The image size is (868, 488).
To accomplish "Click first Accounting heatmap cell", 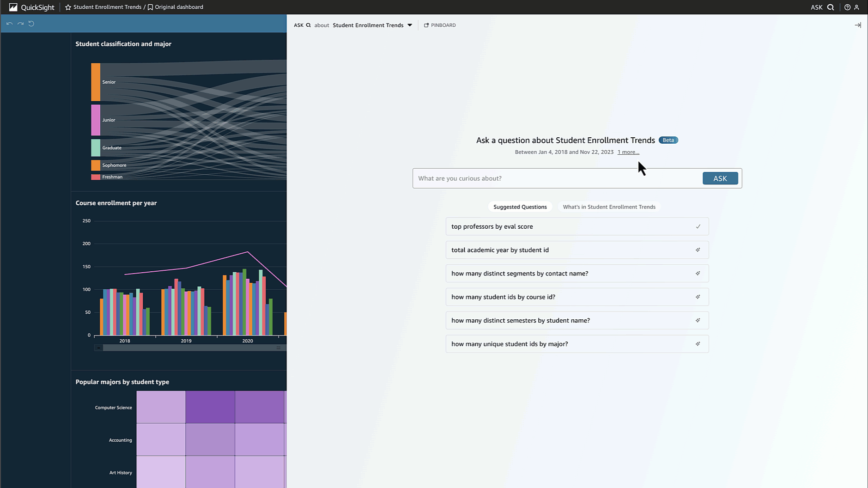I will click(161, 439).
